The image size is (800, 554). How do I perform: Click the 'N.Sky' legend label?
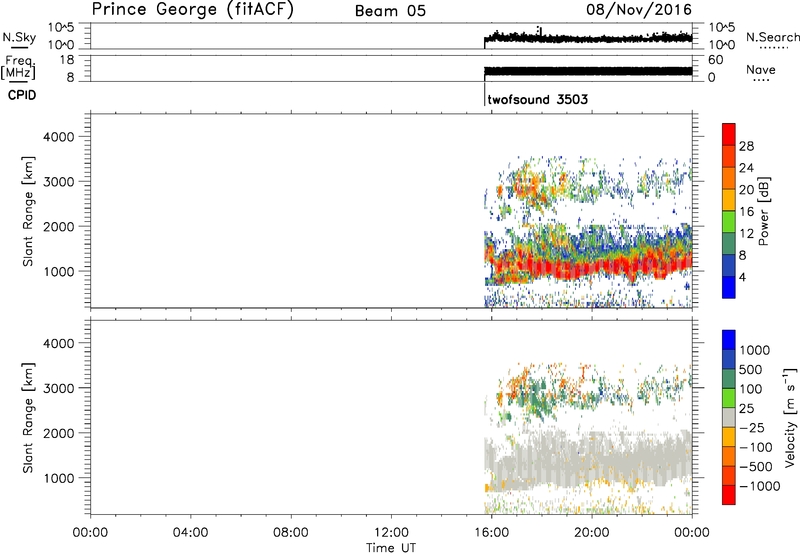(19, 37)
